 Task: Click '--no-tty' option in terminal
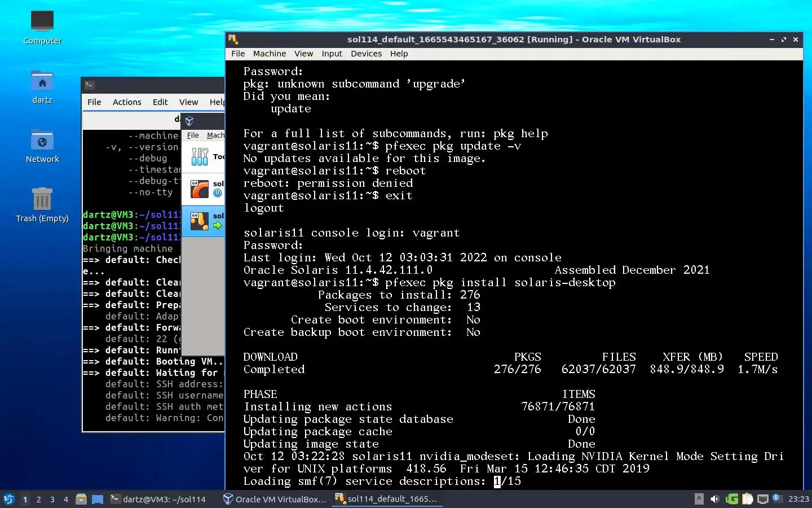[151, 192]
